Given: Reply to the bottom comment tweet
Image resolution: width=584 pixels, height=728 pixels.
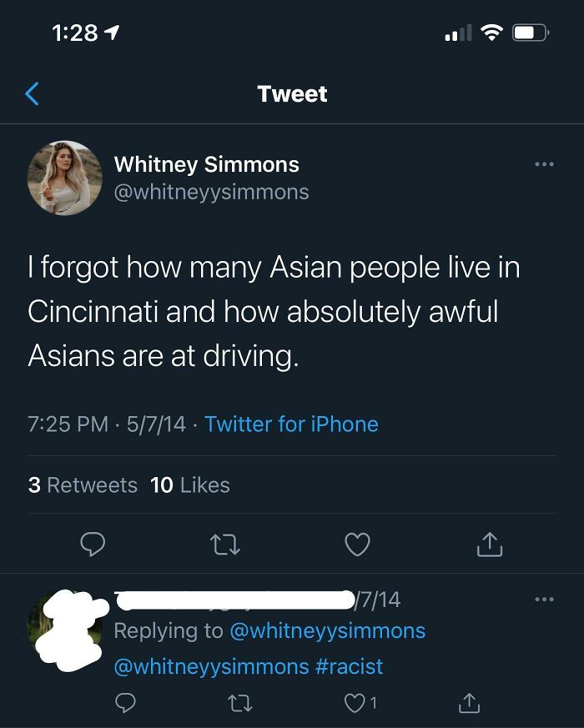Looking at the screenshot, I should coord(125,703).
